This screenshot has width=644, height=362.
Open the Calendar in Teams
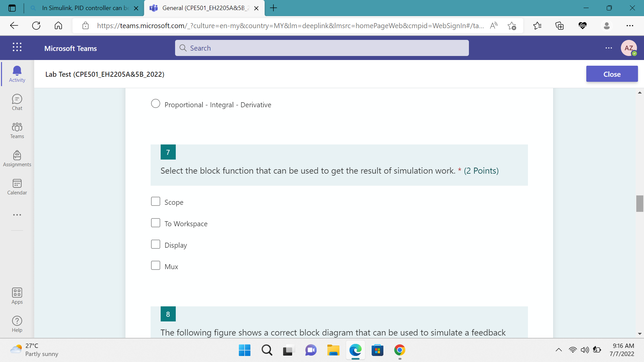tap(17, 186)
